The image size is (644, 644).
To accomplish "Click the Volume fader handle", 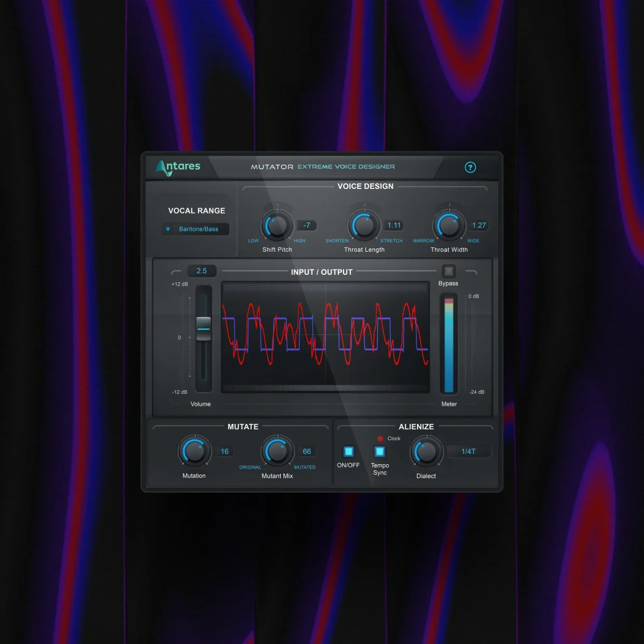I will 203,328.
